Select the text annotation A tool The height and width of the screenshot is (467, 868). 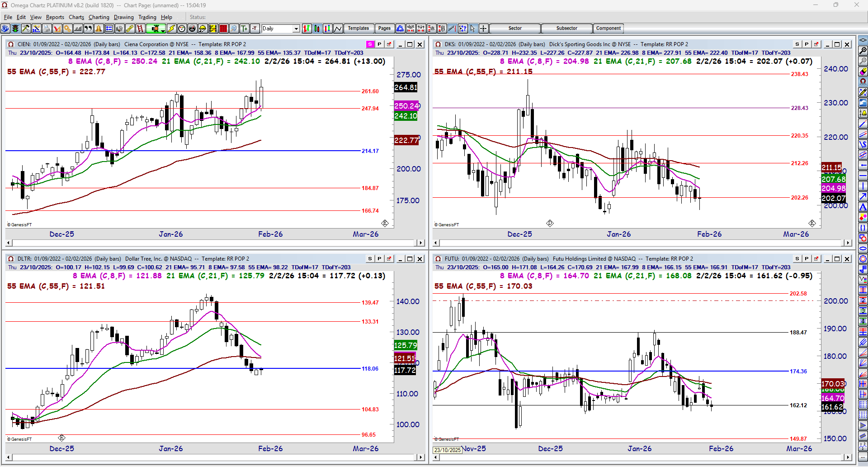[x=863, y=207]
